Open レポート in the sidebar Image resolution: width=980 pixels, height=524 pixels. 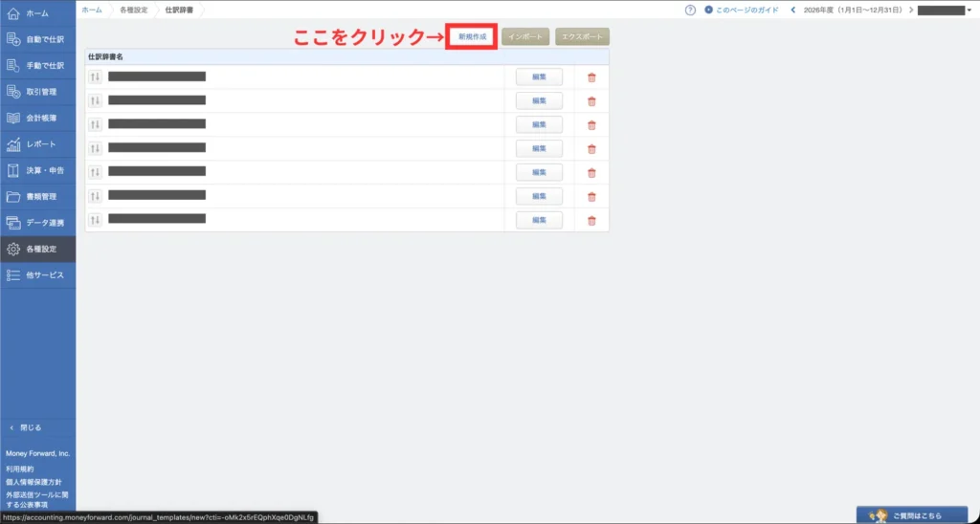pos(37,144)
